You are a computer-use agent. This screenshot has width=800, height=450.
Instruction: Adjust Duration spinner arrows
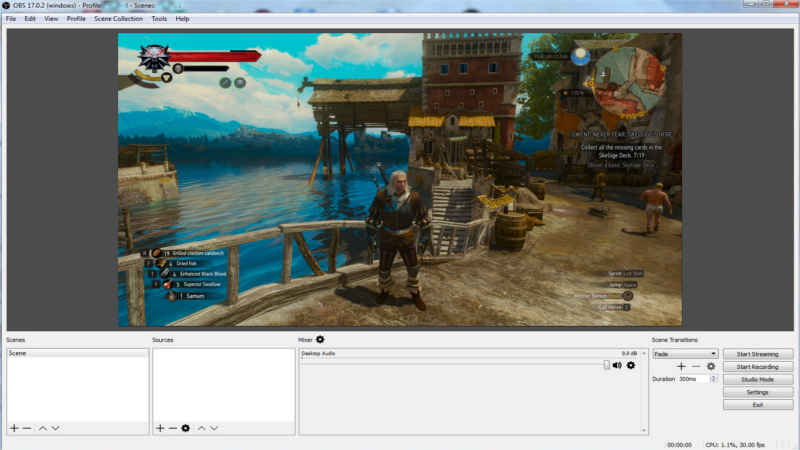(714, 379)
